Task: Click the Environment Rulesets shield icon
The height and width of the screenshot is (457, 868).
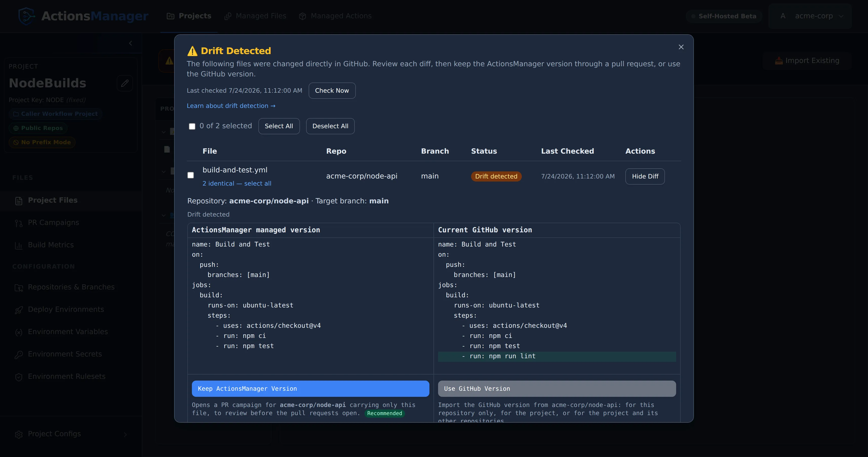Action: (x=19, y=377)
